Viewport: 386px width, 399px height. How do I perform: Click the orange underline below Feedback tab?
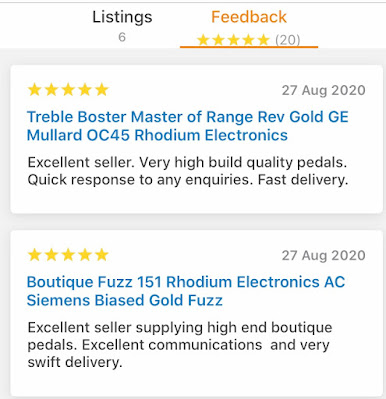pos(249,47)
